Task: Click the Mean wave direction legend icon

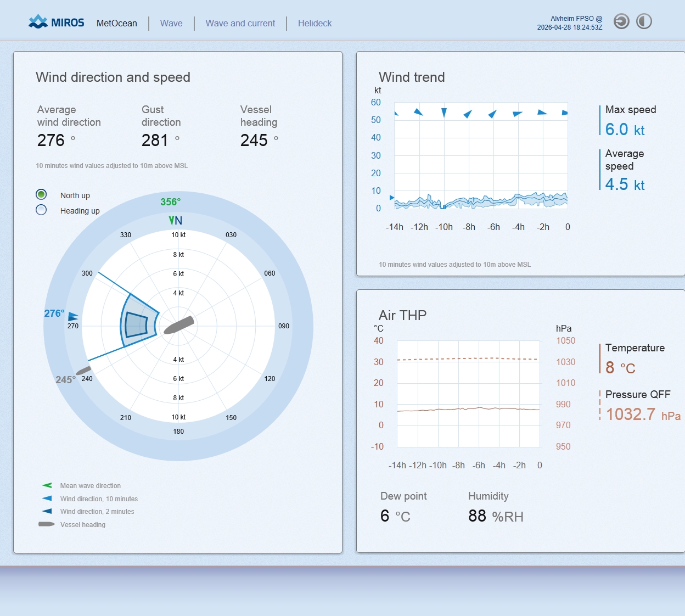Action: point(47,485)
